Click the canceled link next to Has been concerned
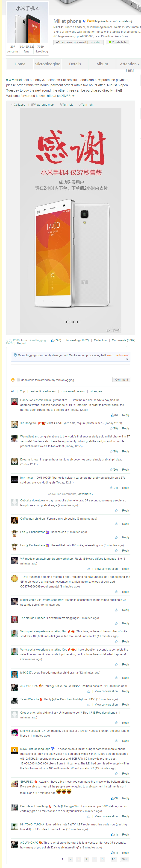 (x=95, y=42)
